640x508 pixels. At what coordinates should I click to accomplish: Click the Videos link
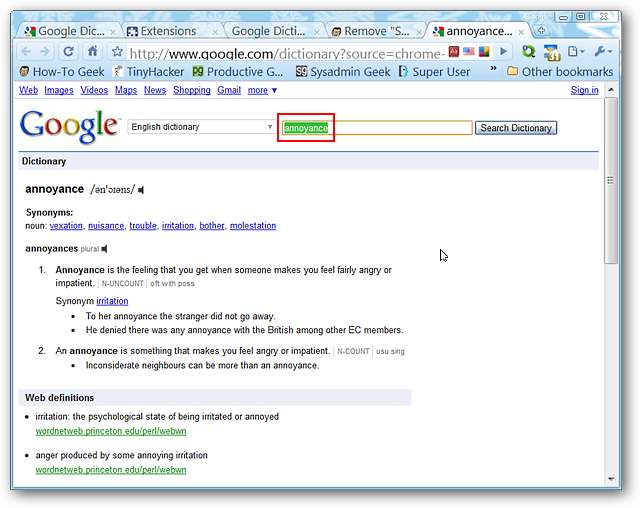coord(94,90)
